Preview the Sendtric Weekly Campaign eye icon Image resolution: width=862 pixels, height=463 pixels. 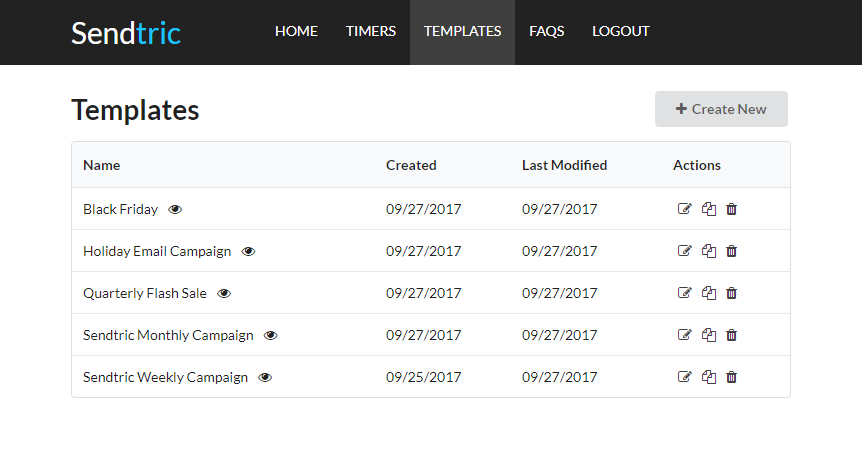(x=265, y=377)
